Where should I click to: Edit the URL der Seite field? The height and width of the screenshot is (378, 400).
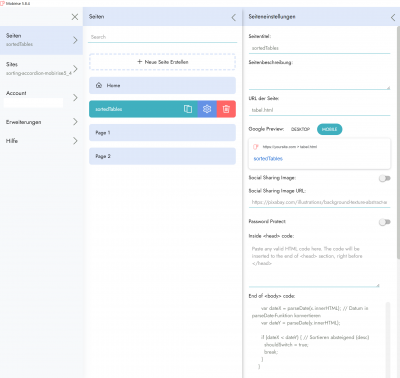(x=319, y=110)
